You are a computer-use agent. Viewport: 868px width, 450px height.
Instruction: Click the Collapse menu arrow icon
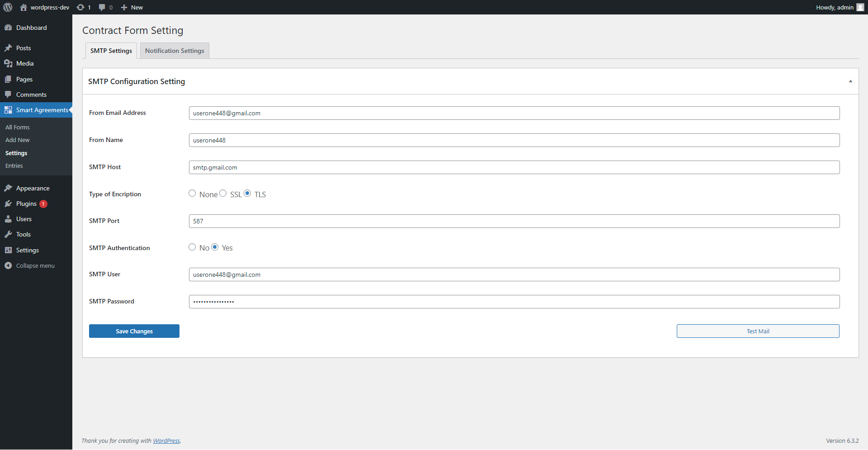coord(8,265)
